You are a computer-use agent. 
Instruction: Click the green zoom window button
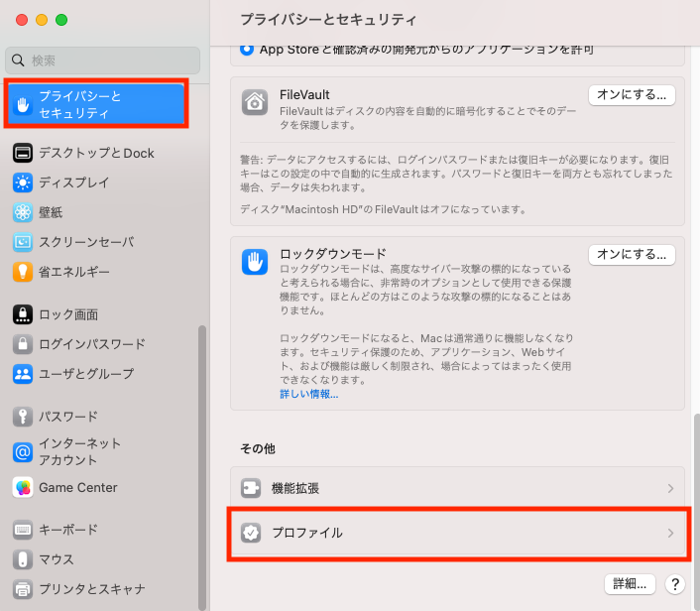pyautogui.click(x=61, y=20)
